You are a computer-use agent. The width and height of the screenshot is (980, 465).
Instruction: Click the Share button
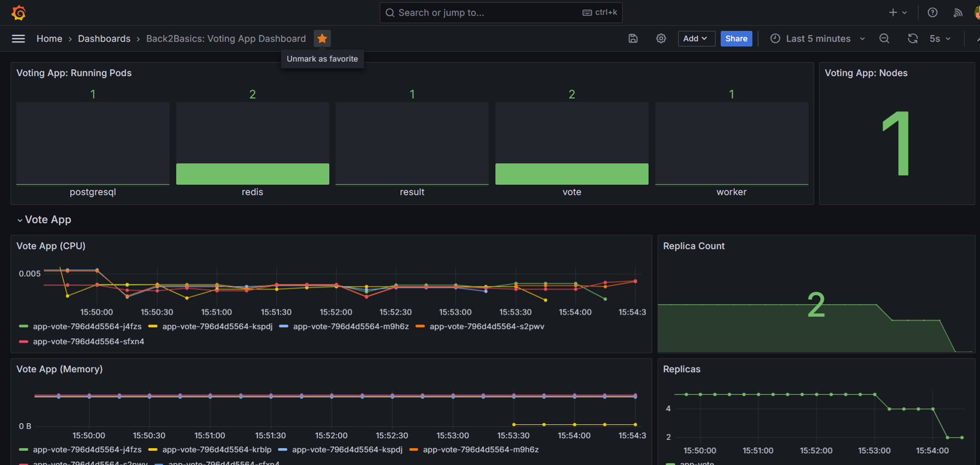736,38
